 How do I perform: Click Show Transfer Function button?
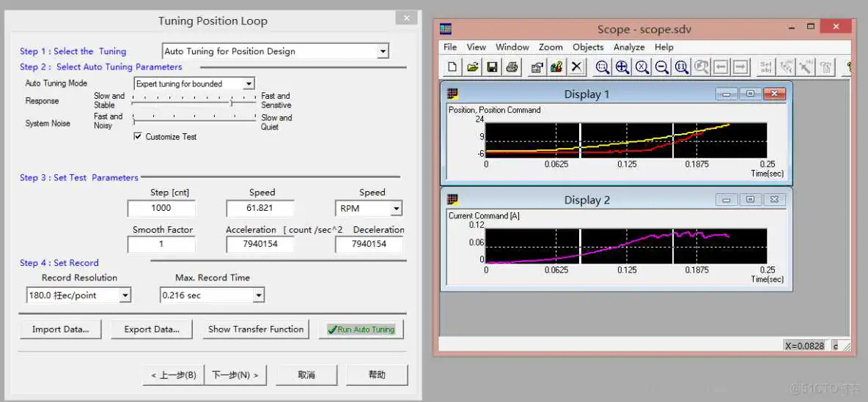pyautogui.click(x=256, y=329)
